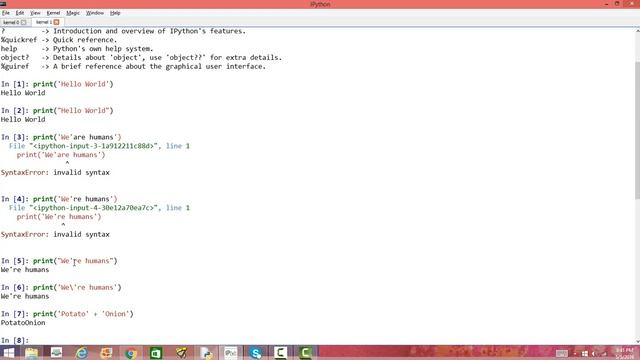The width and height of the screenshot is (640, 360).
Task: Click first 'SyntaxError: invalid syntax' message
Action: pos(55,173)
